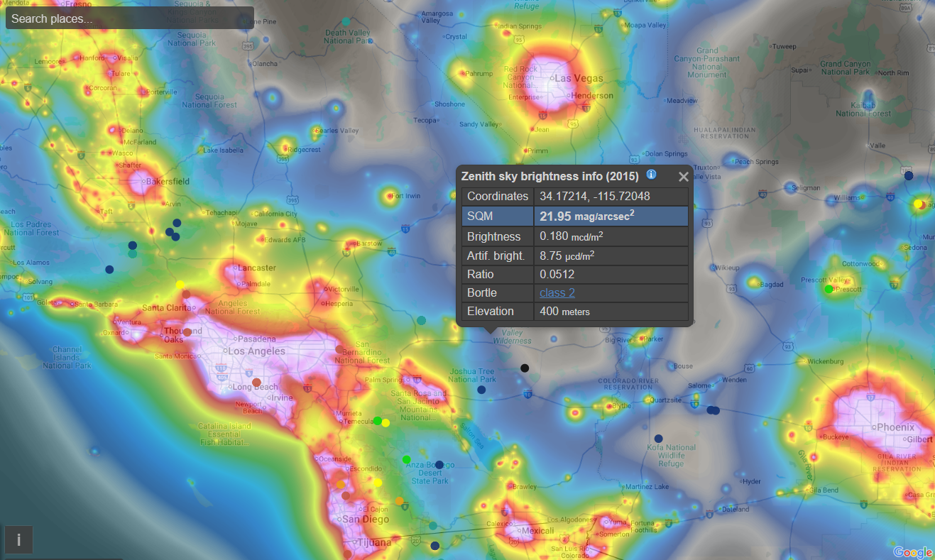
Task: Select the Brightness value 0.180 mcd/m²
Action: click(x=572, y=236)
